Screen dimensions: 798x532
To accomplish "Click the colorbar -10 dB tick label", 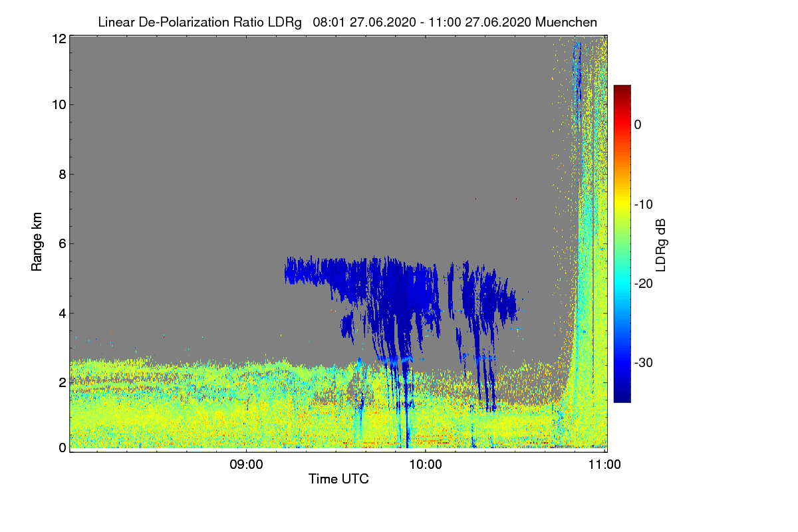I will point(644,204).
